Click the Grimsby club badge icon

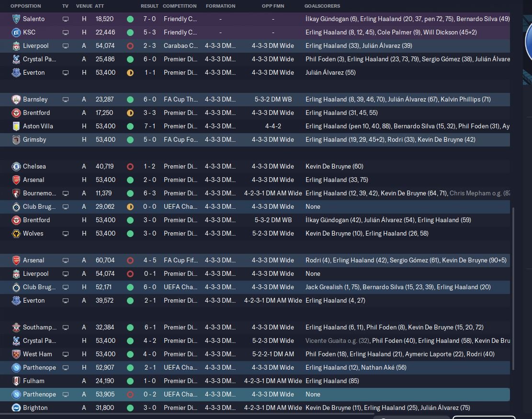tap(16, 139)
